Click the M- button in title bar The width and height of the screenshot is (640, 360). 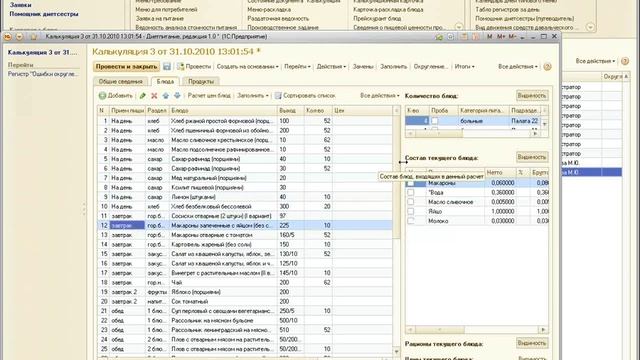click(512, 37)
